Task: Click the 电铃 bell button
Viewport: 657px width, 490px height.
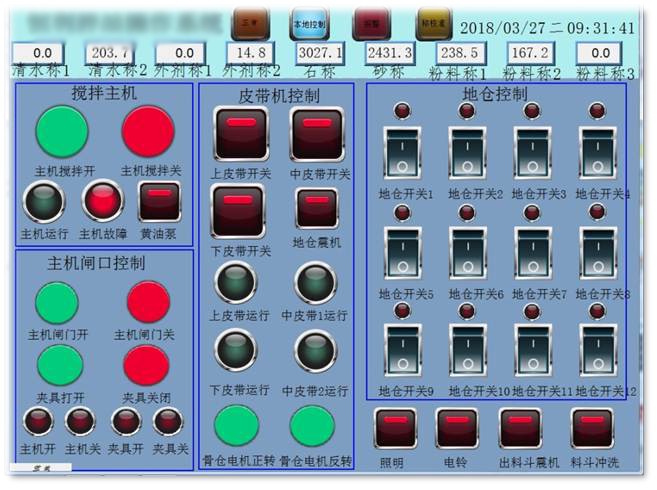Action: pos(457,429)
